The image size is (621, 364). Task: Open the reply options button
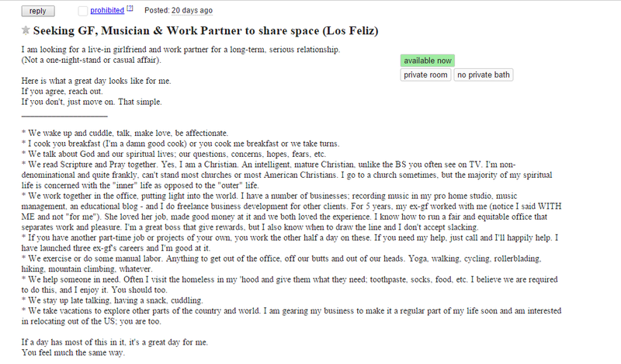coord(38,11)
